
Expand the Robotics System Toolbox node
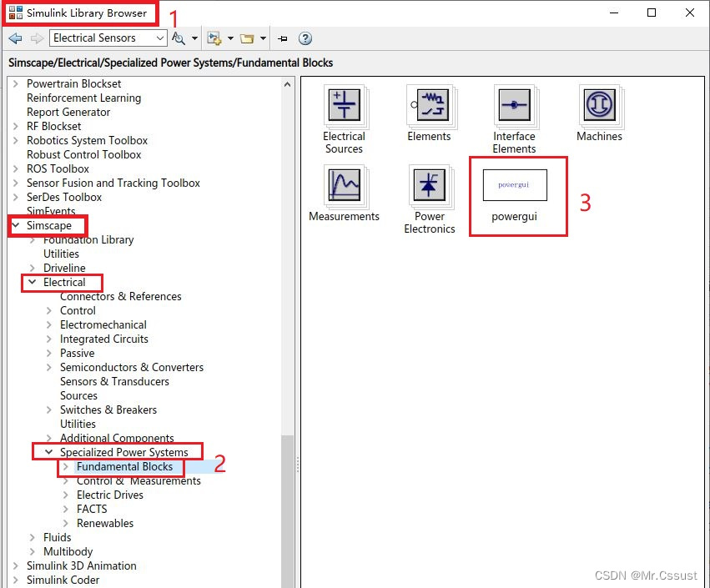[16, 140]
